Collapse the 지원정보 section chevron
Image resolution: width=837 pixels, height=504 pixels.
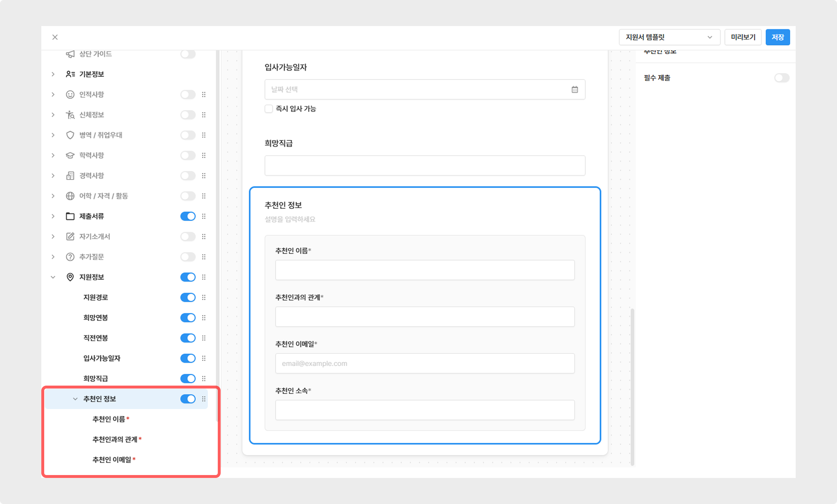pyautogui.click(x=53, y=277)
